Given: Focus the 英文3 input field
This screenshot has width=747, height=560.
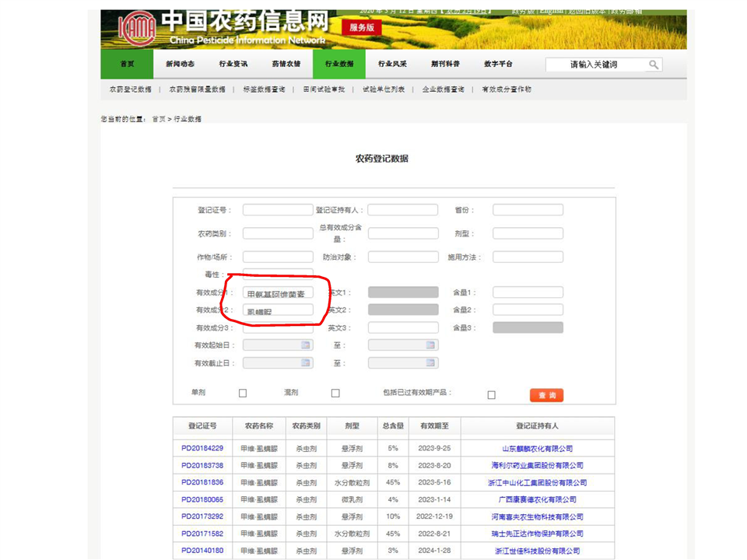Looking at the screenshot, I should [x=403, y=327].
